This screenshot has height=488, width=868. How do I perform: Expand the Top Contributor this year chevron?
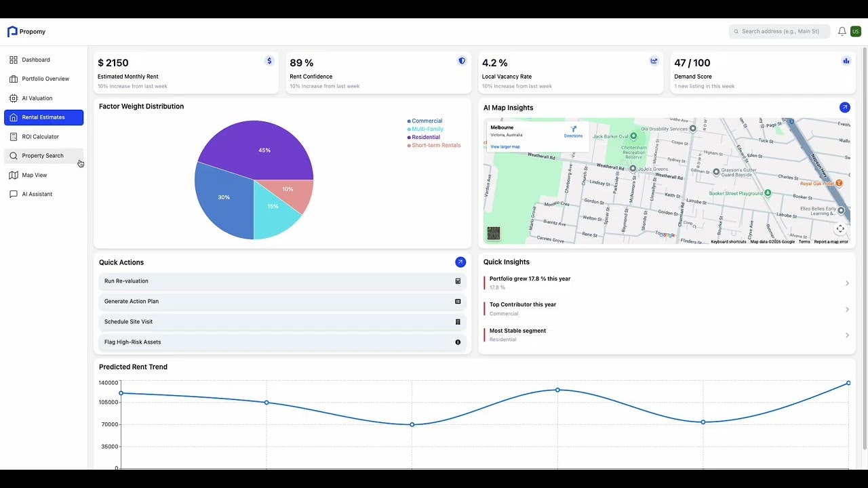click(x=847, y=310)
